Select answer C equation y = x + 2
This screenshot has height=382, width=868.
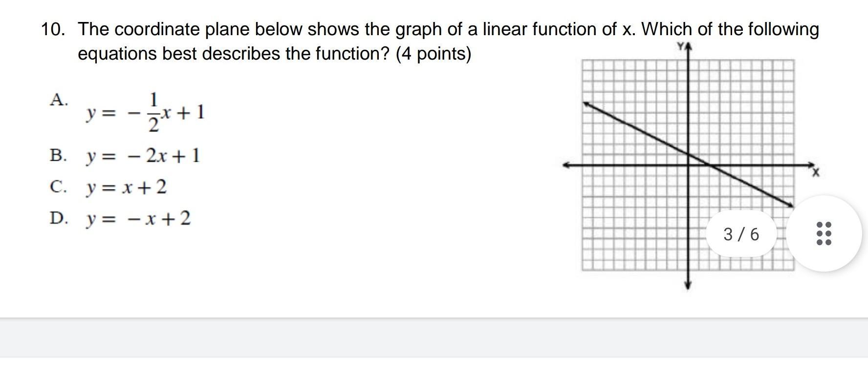tap(126, 187)
